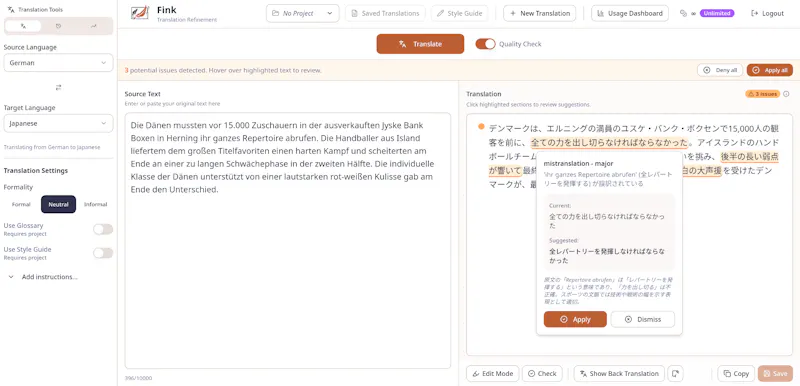800x386 pixels.
Task: Click the credits coins icon
Action: tap(683, 13)
